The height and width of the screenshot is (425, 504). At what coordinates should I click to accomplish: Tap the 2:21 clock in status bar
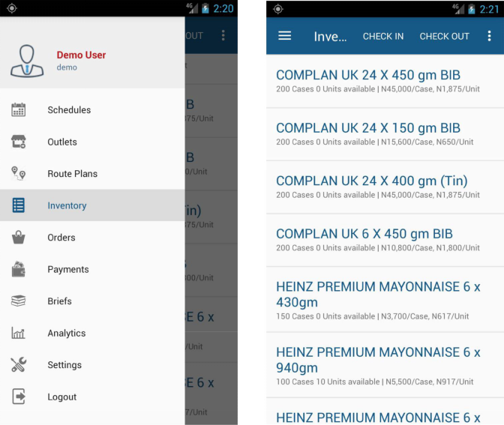tap(489, 9)
